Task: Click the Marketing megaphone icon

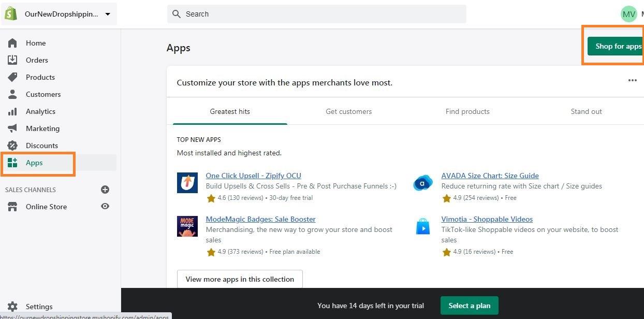Action: (x=12, y=128)
